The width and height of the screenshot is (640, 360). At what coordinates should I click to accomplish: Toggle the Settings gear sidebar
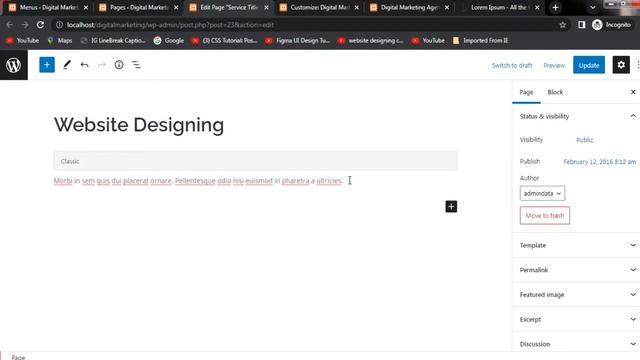pyautogui.click(x=621, y=65)
